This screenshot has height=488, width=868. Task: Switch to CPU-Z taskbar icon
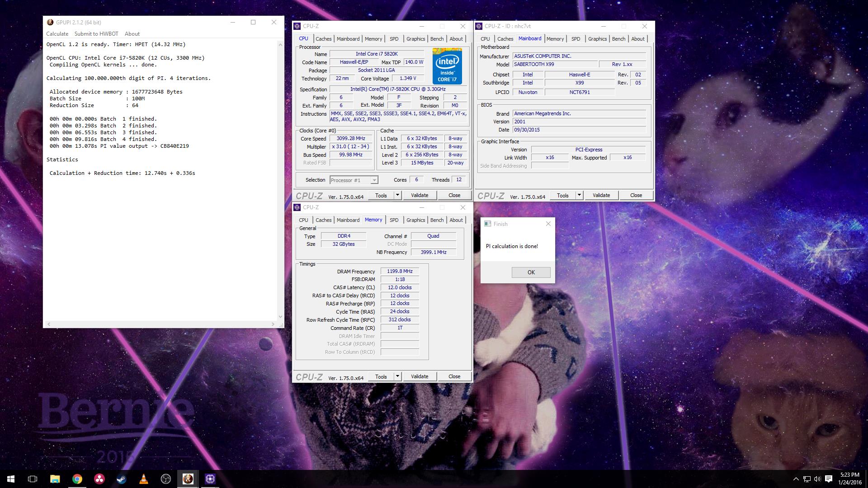click(x=210, y=479)
